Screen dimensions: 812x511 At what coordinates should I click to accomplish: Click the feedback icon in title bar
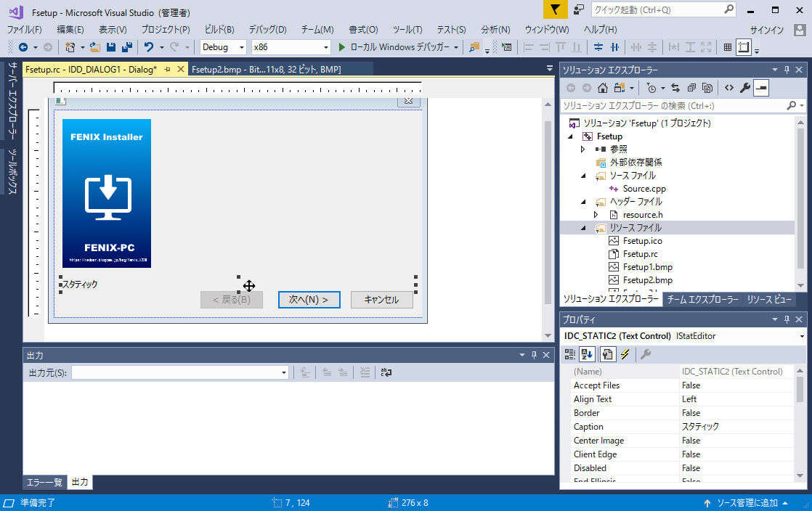coord(579,9)
